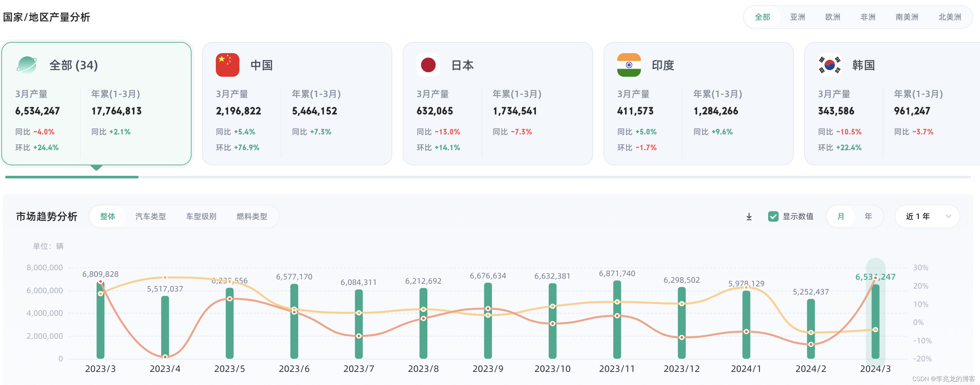The width and height of the screenshot is (980, 385).
Task: Click the 全部 year-to-date value 17,764,813
Action: [x=116, y=111]
